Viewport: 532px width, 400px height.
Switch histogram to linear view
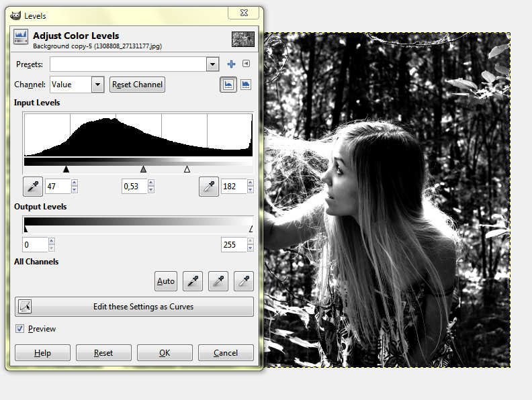click(228, 85)
